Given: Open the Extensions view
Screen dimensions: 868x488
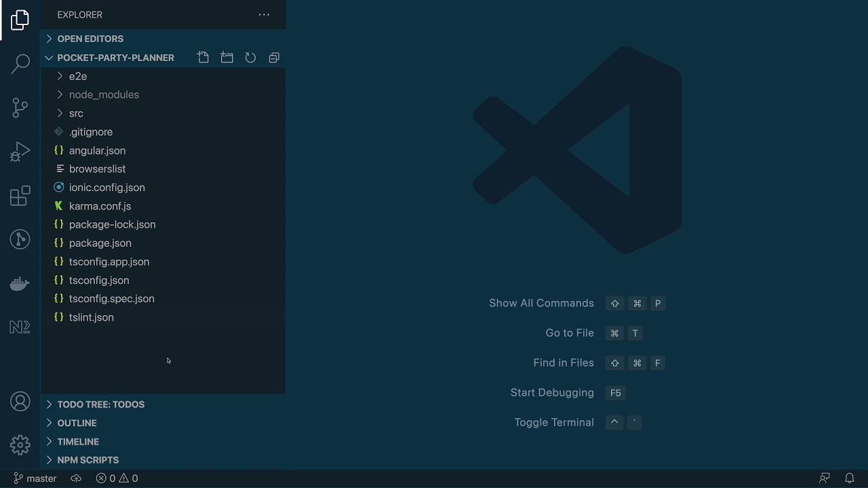Looking at the screenshot, I should [20, 196].
